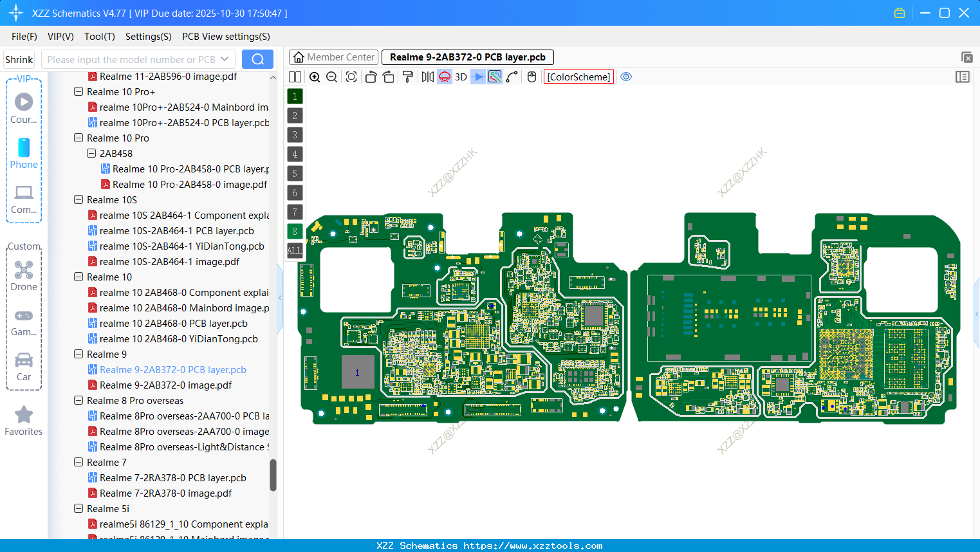Select the curve measurement tool in the toolbar
The height and width of the screenshot is (552, 980).
[511, 77]
